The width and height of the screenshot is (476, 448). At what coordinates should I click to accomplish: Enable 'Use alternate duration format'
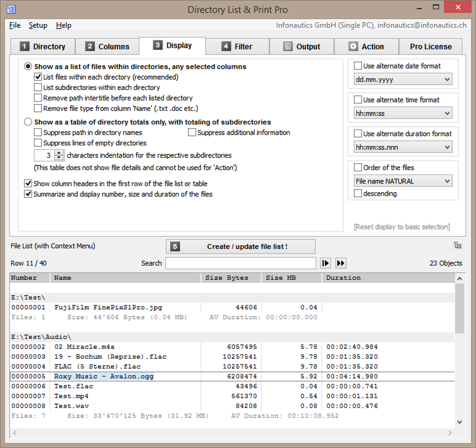358,134
